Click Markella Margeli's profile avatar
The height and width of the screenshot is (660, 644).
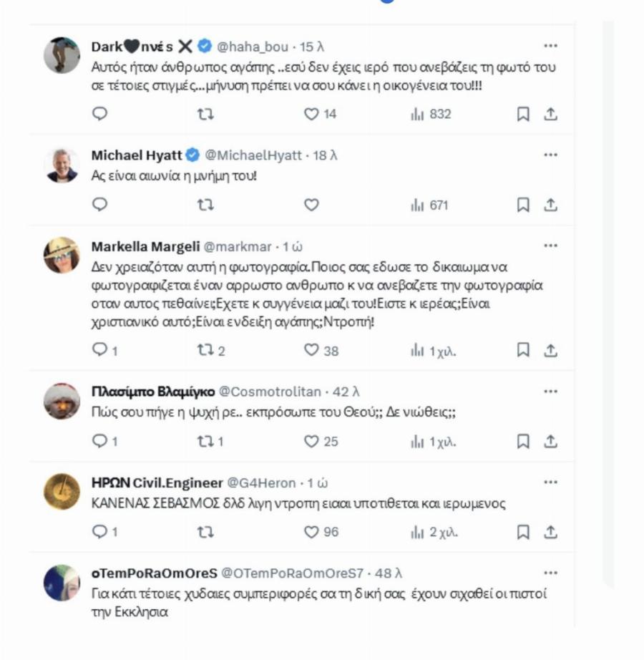pos(62,256)
